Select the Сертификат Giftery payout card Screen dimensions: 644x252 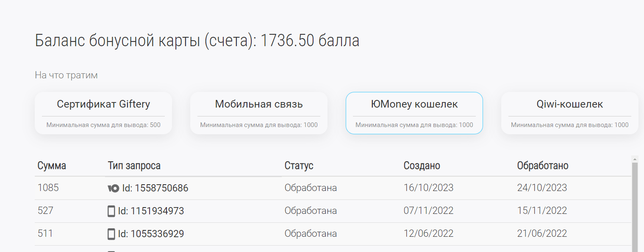103,113
